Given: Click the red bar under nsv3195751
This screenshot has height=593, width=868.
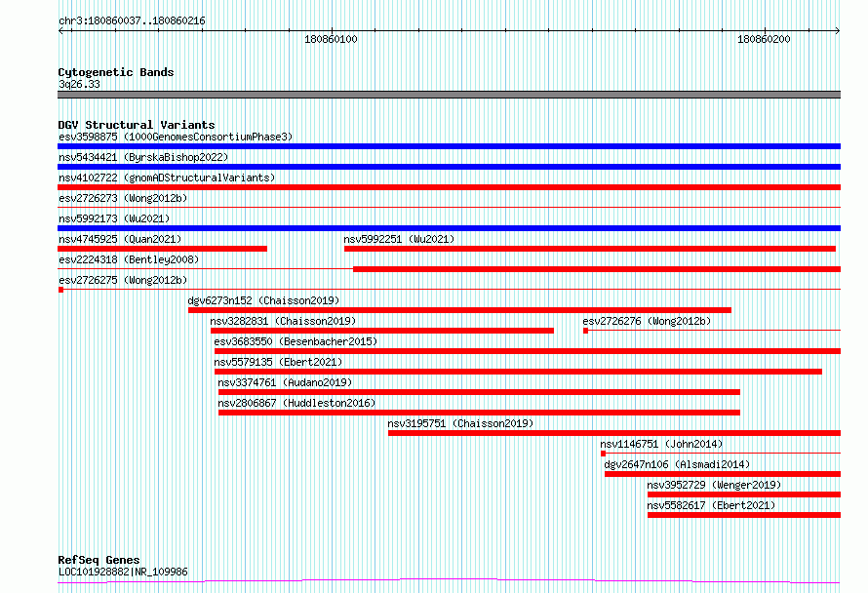Looking at the screenshot, I should (x=614, y=433).
